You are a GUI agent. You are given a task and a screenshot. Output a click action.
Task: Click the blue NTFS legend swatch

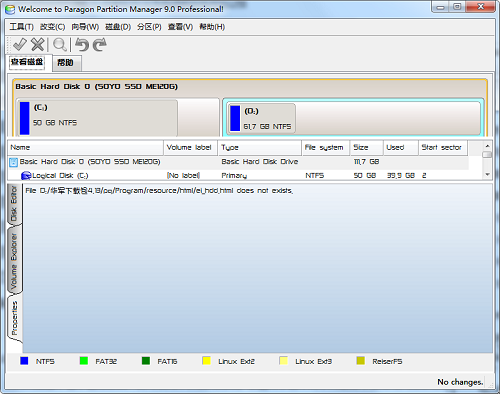[24, 361]
